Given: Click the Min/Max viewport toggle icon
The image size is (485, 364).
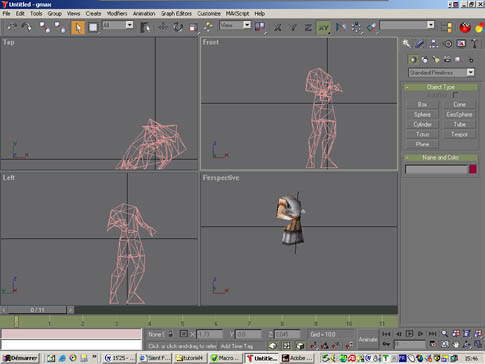Looking at the screenshot, I should (x=478, y=344).
